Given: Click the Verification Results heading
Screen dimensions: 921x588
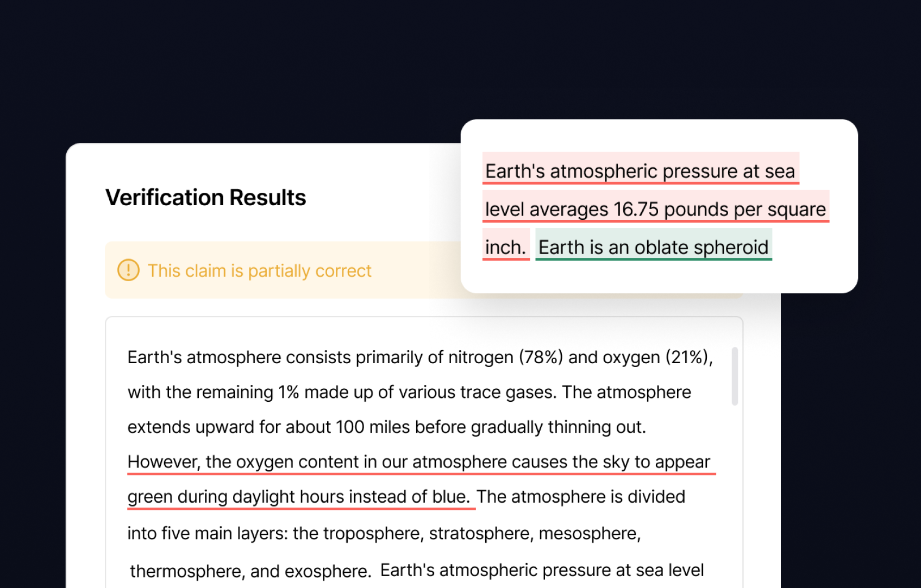Looking at the screenshot, I should [x=205, y=198].
